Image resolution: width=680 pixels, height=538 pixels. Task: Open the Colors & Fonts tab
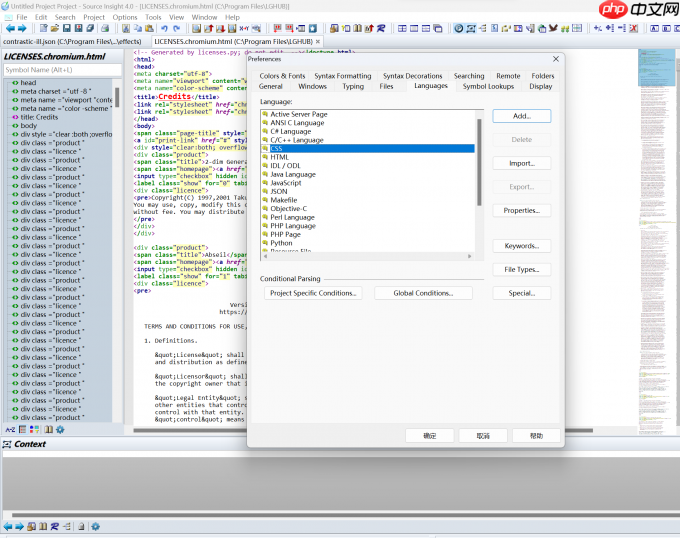coord(282,76)
